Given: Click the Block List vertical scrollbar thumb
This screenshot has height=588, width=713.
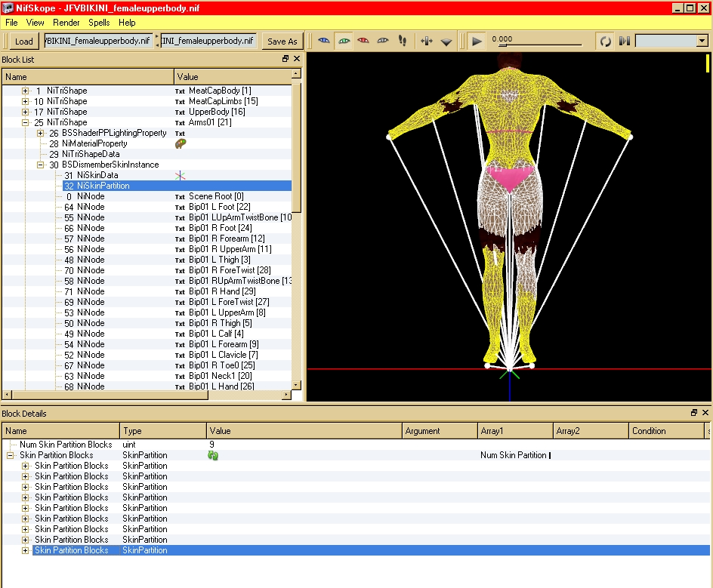Looking at the screenshot, I should [297, 148].
